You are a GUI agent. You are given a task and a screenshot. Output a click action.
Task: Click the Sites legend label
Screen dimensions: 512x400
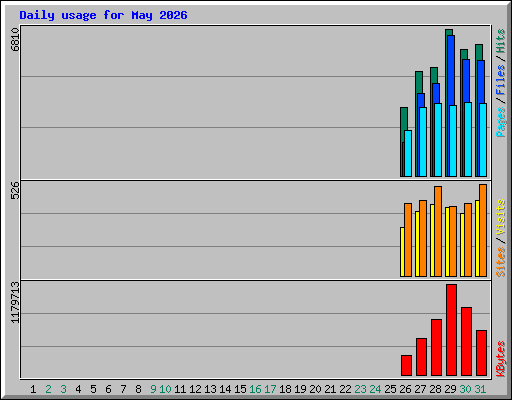tap(501, 262)
